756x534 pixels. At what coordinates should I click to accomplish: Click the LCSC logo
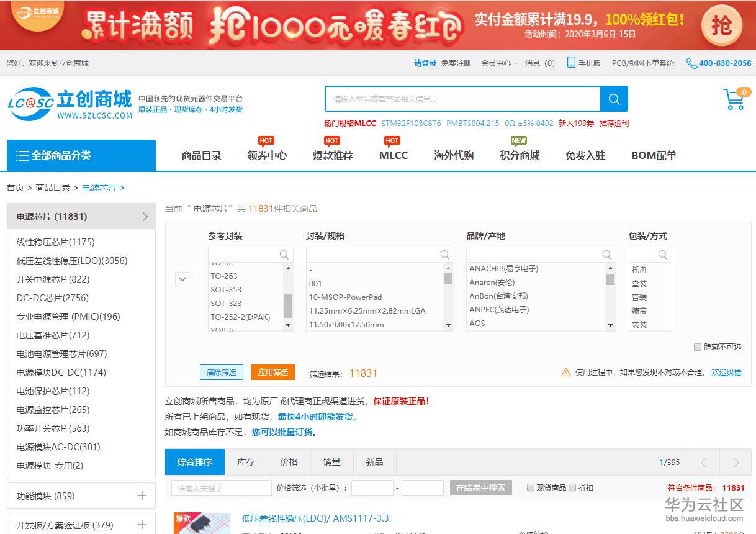70,103
